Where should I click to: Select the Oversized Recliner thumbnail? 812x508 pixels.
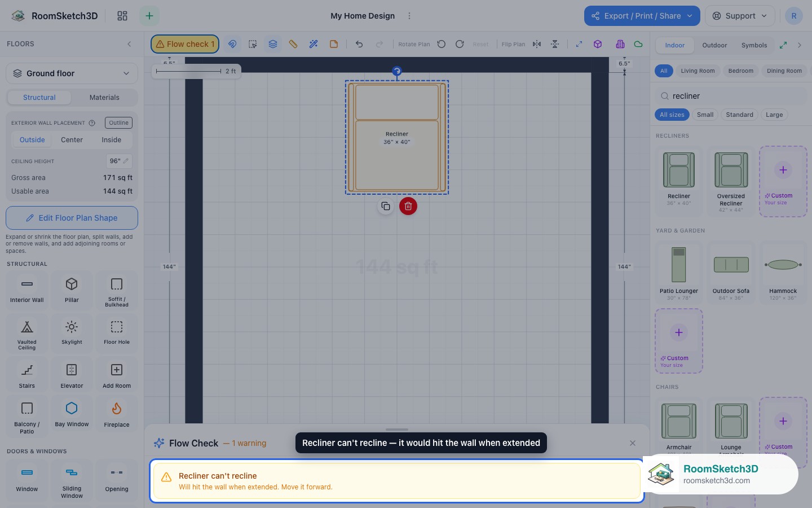pos(731,181)
